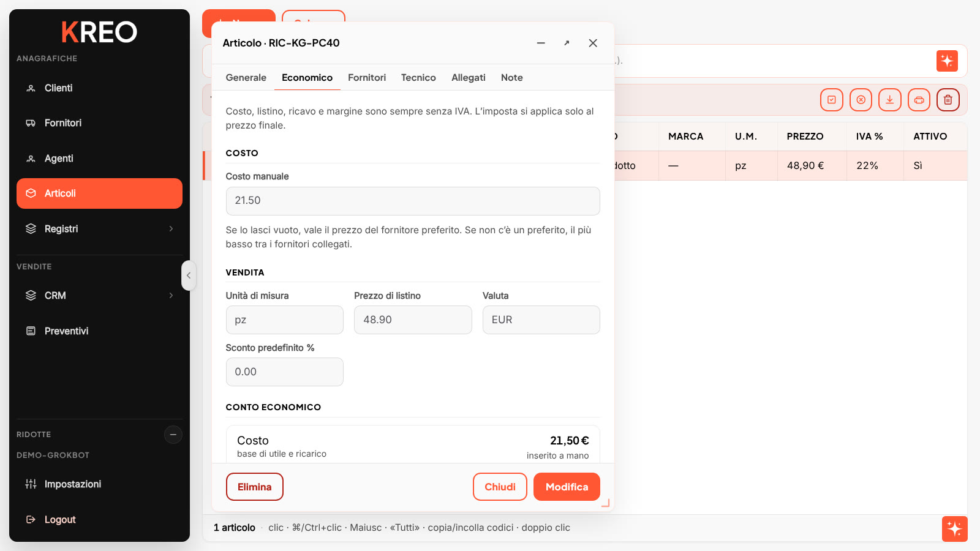The height and width of the screenshot is (551, 980).
Task: Switch to the Fornitori tab in dialog
Action: click(x=367, y=78)
